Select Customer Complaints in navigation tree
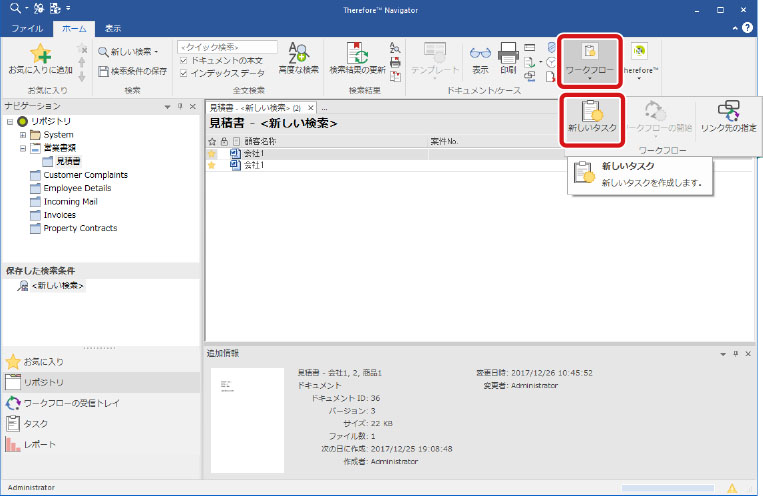This screenshot has height=496, width=763. click(x=85, y=175)
